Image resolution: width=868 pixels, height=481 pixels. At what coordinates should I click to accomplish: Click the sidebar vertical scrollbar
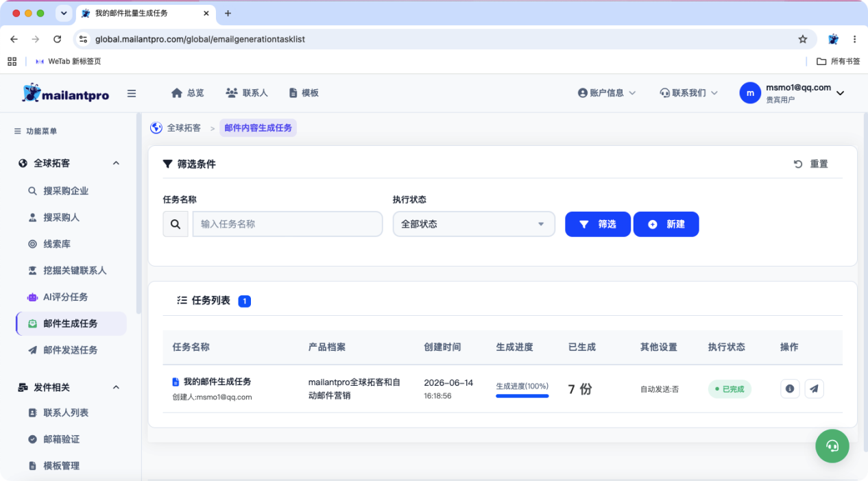138,214
